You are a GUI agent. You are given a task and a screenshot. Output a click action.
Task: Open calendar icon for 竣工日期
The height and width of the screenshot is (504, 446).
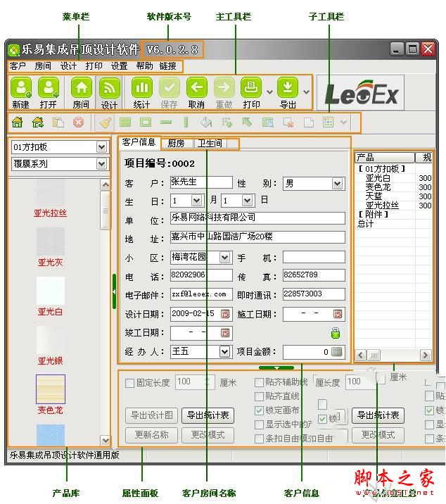pyautogui.click(x=225, y=333)
